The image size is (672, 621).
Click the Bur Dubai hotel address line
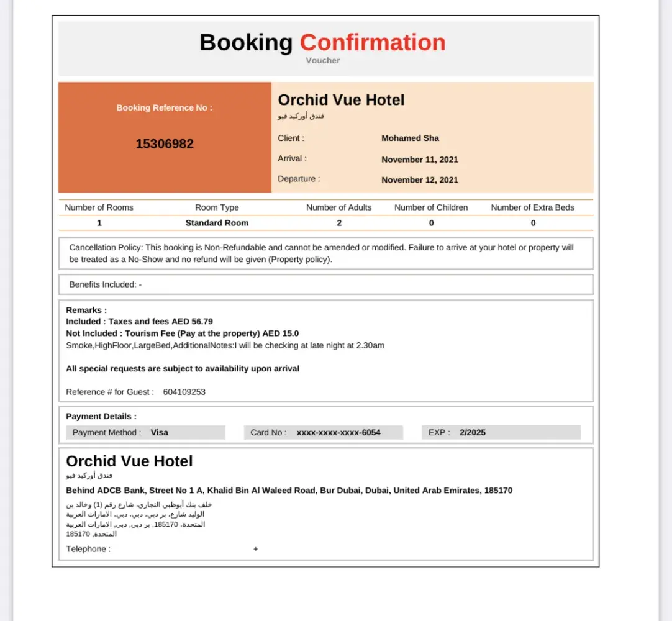[x=289, y=491]
